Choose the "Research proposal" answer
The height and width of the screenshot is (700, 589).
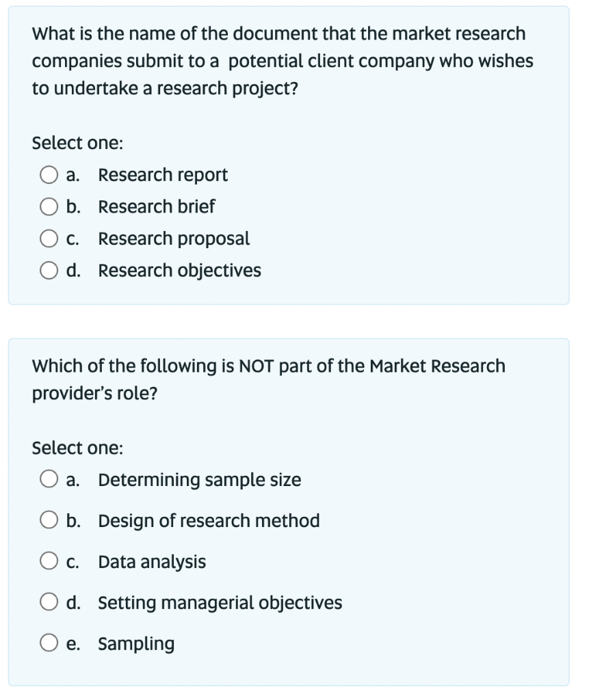[49, 239]
